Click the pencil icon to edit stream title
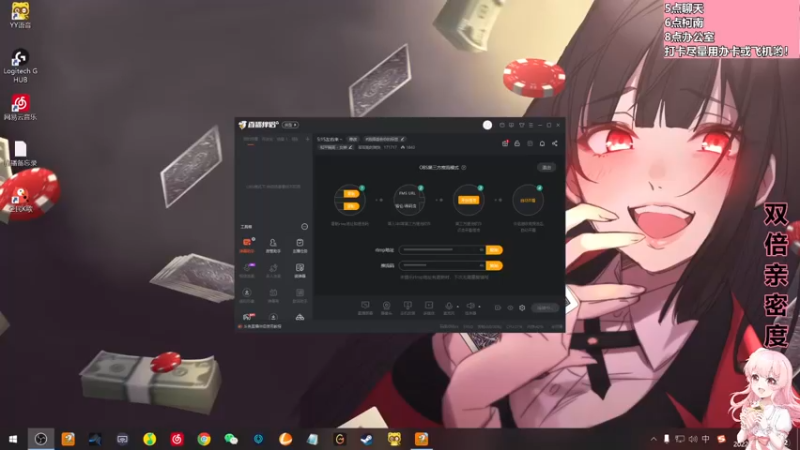This screenshot has width=800, height=450. click(402, 139)
